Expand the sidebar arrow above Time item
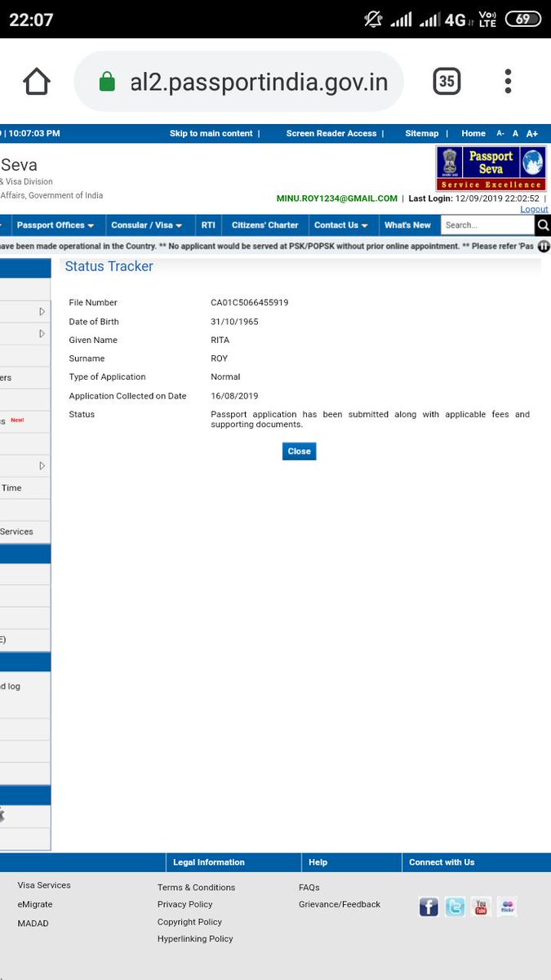This screenshot has width=551, height=980. [x=42, y=465]
